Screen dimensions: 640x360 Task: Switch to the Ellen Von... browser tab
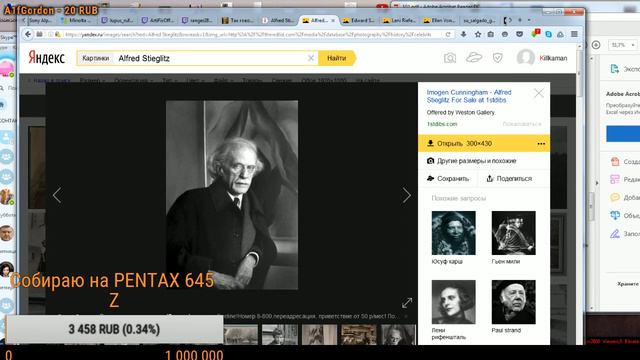[439, 20]
